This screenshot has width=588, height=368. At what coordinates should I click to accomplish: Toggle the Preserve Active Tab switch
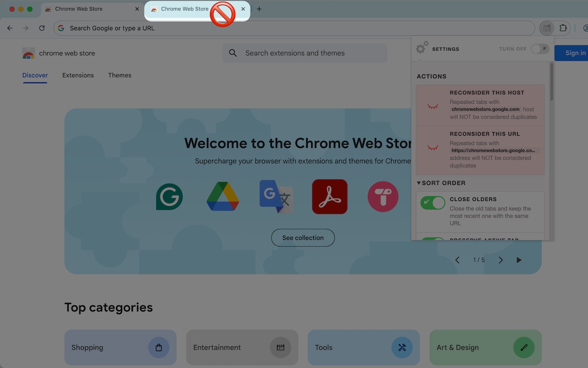(433, 239)
